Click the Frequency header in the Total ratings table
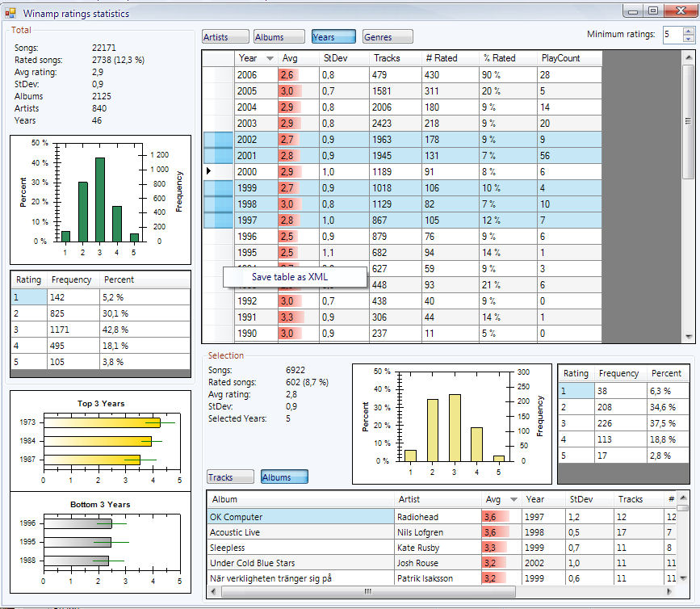Viewport: 700px width, 609px height. 73,279
